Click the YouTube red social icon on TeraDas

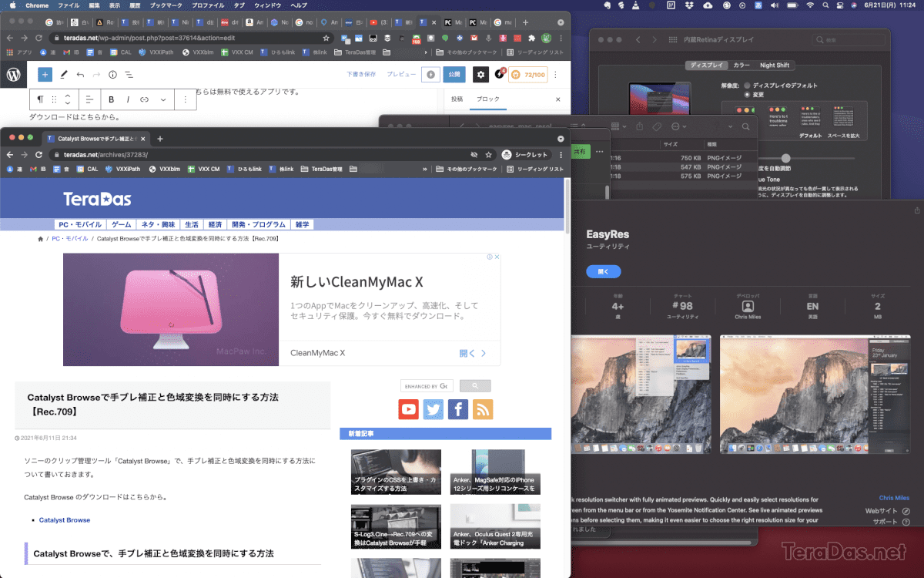(408, 409)
